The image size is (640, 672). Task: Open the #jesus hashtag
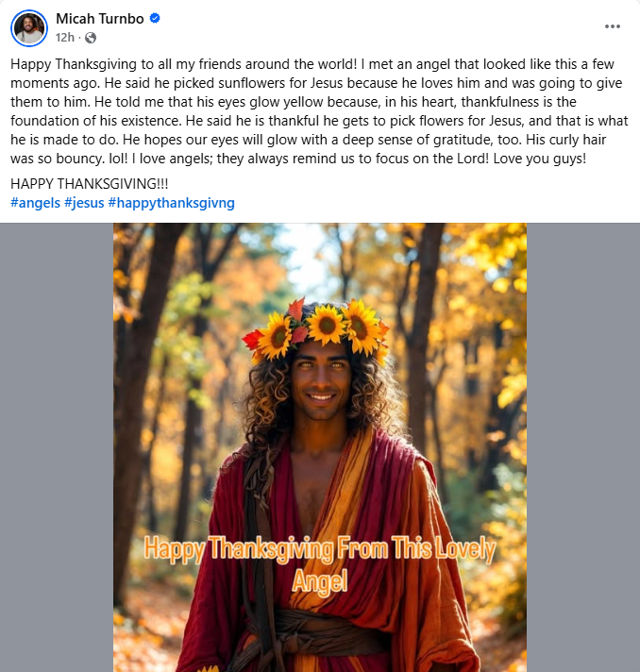pyautogui.click(x=84, y=203)
